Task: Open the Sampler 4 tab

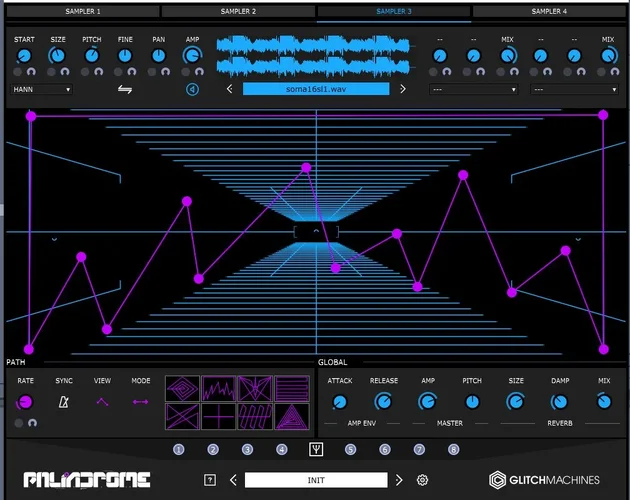Action: coord(549,11)
